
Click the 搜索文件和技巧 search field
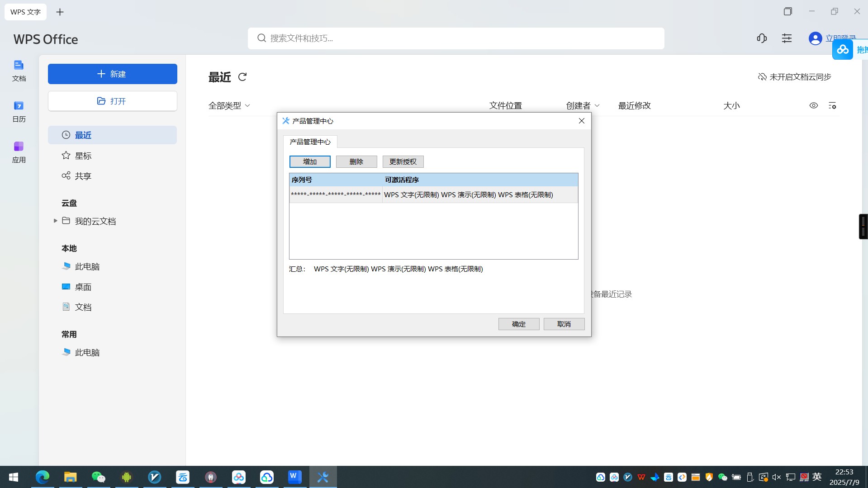coord(455,38)
